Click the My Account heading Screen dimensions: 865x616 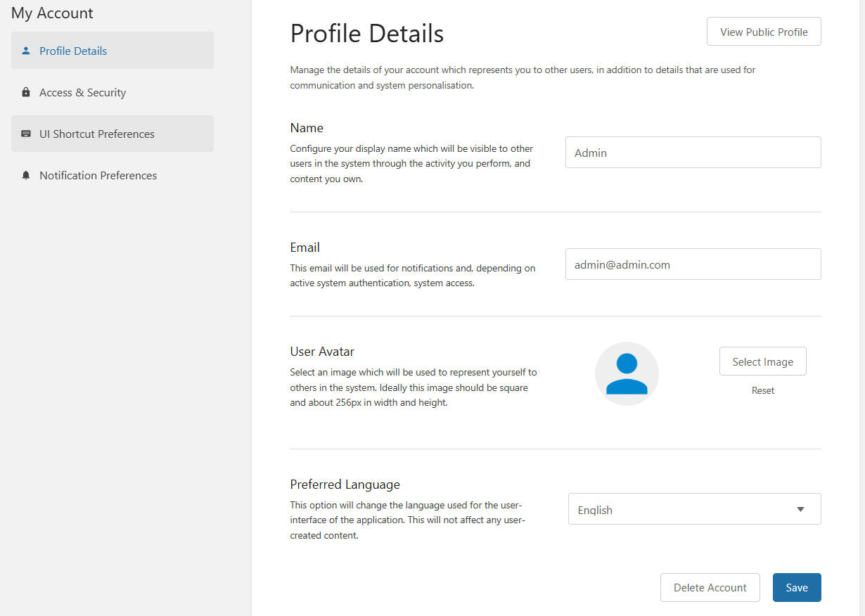(x=52, y=13)
